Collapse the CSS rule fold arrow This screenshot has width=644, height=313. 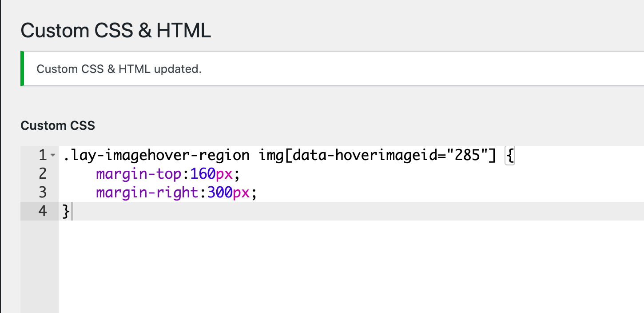point(53,156)
